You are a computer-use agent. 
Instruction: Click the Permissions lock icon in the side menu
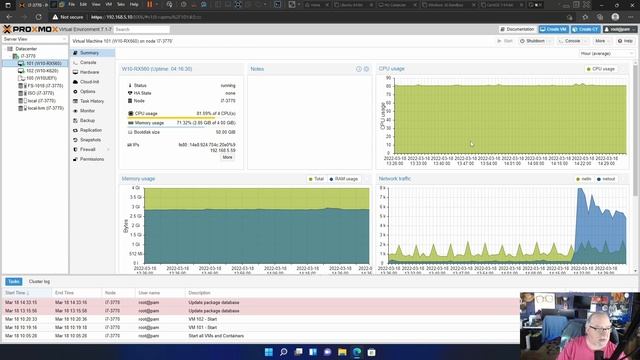click(75, 159)
